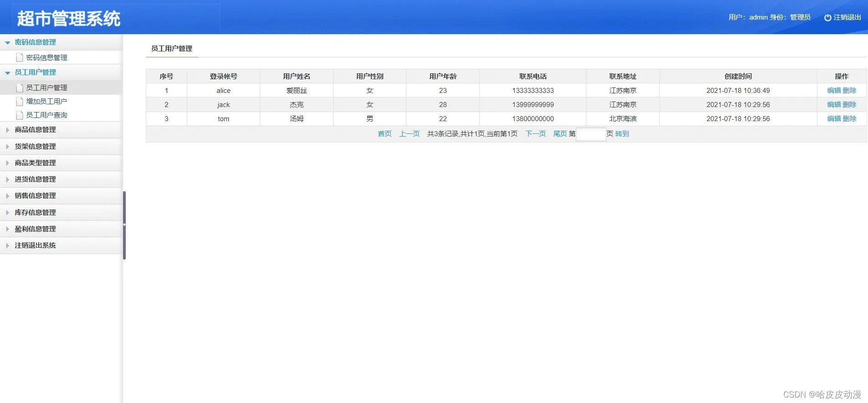Image resolution: width=868 pixels, height=403 pixels.
Task: Go to 上一页 previous page
Action: pyautogui.click(x=409, y=134)
